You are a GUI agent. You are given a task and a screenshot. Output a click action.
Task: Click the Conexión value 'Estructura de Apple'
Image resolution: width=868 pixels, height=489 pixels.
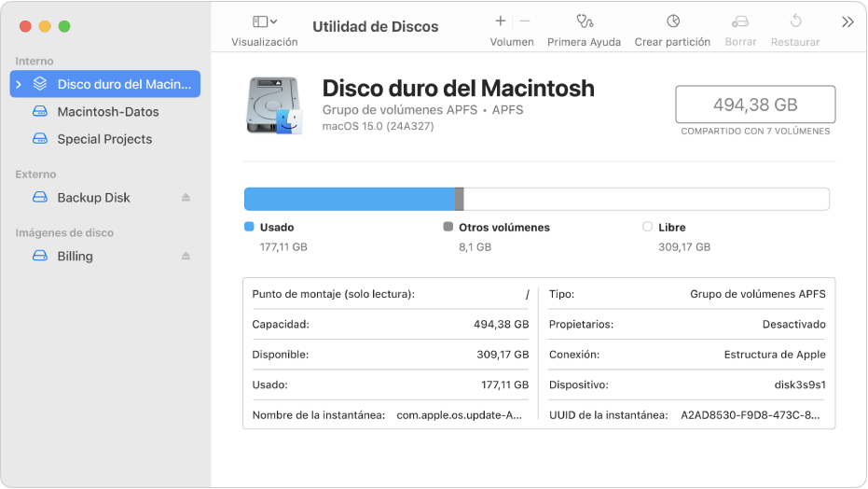pos(775,355)
